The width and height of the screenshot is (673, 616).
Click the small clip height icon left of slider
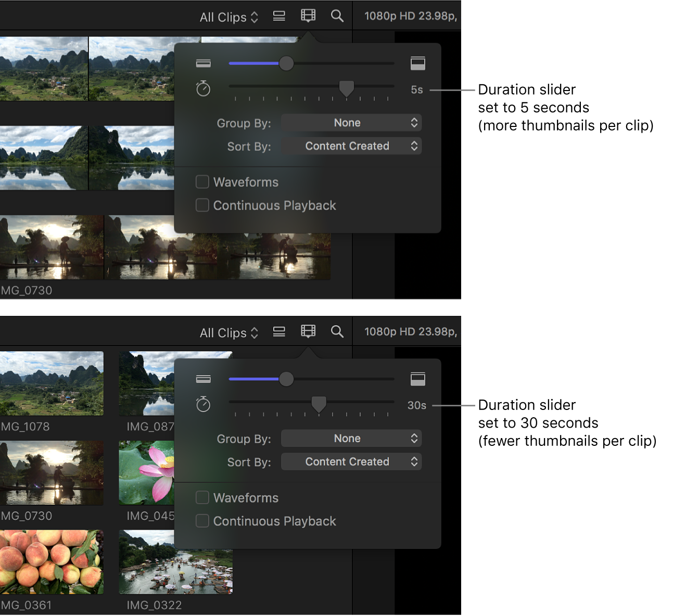click(203, 63)
